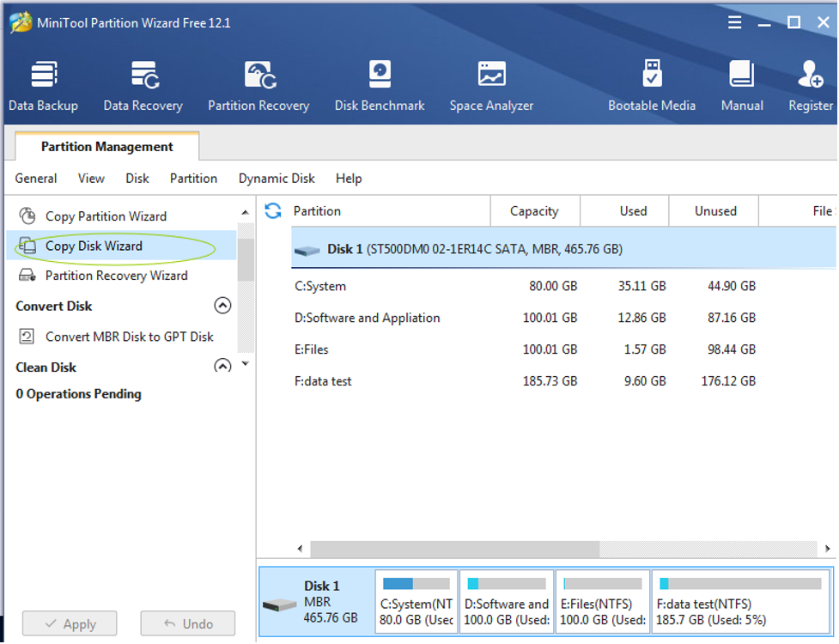
Task: Click the Disk 1 drive icon in the disk map
Action: (x=279, y=605)
